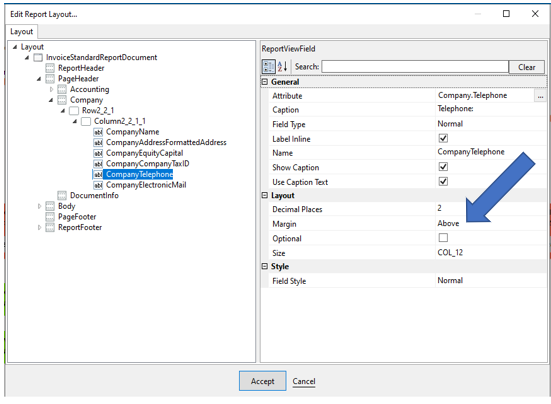Select the DocumentInfo tree item
Screen dimensions: 551x404
[94, 195]
